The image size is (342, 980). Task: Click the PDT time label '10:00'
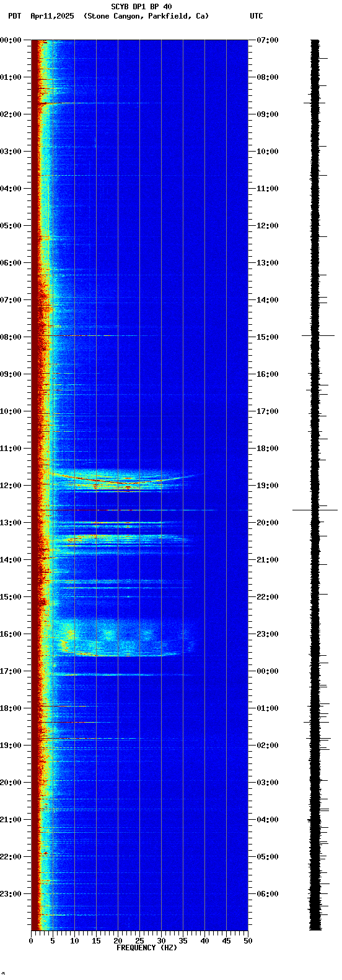(11, 411)
